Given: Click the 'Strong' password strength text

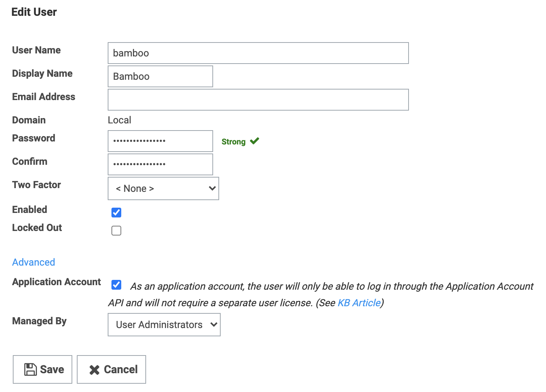Looking at the screenshot, I should (233, 142).
